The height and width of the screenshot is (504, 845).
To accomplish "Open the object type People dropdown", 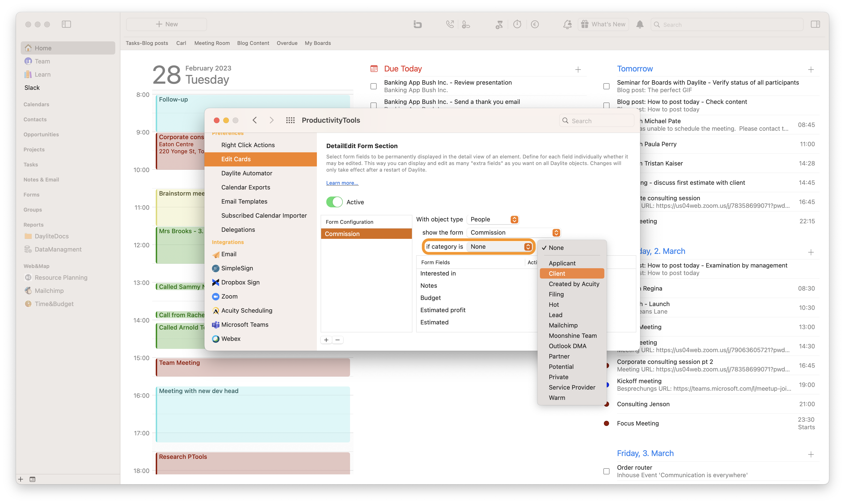I will [x=493, y=219].
